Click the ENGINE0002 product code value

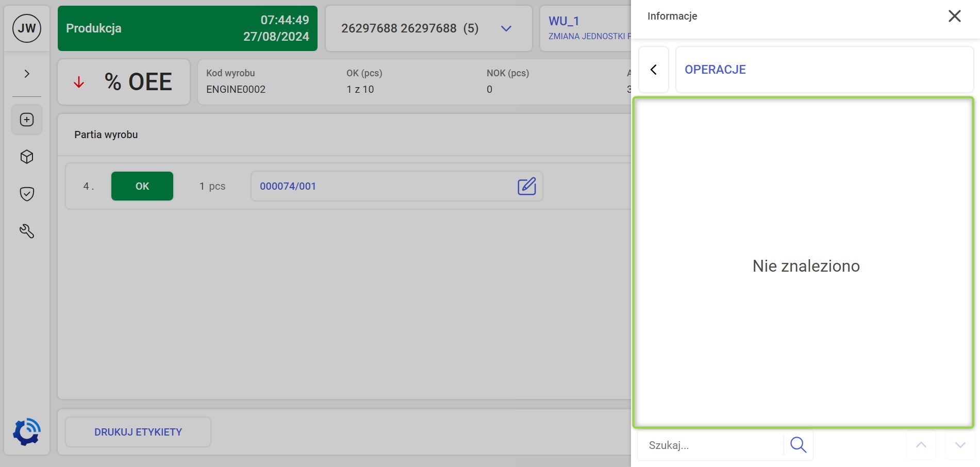pyautogui.click(x=236, y=89)
